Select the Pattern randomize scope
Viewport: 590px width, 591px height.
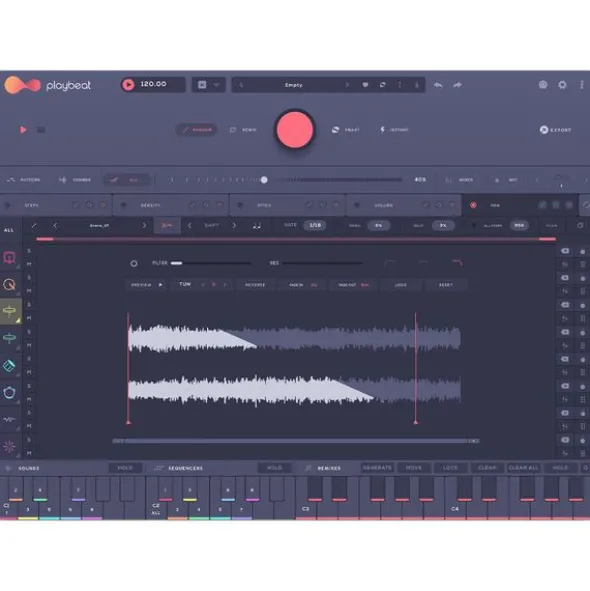tap(23, 180)
